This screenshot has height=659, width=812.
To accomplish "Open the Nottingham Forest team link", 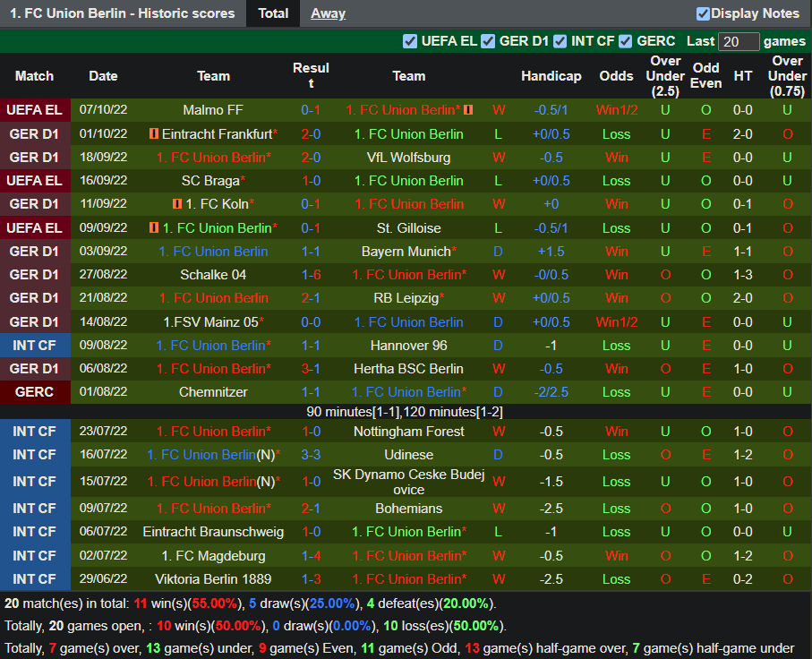I will (x=408, y=432).
